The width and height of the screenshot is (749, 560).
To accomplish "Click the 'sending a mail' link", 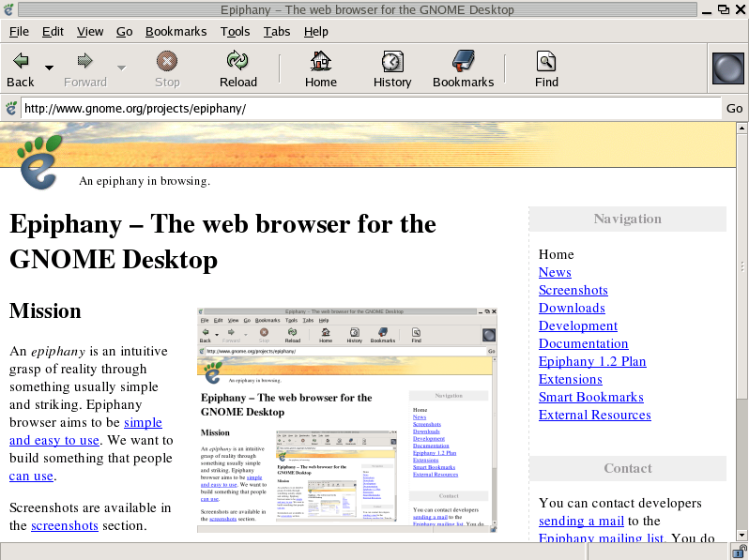I will pyautogui.click(x=581, y=521).
